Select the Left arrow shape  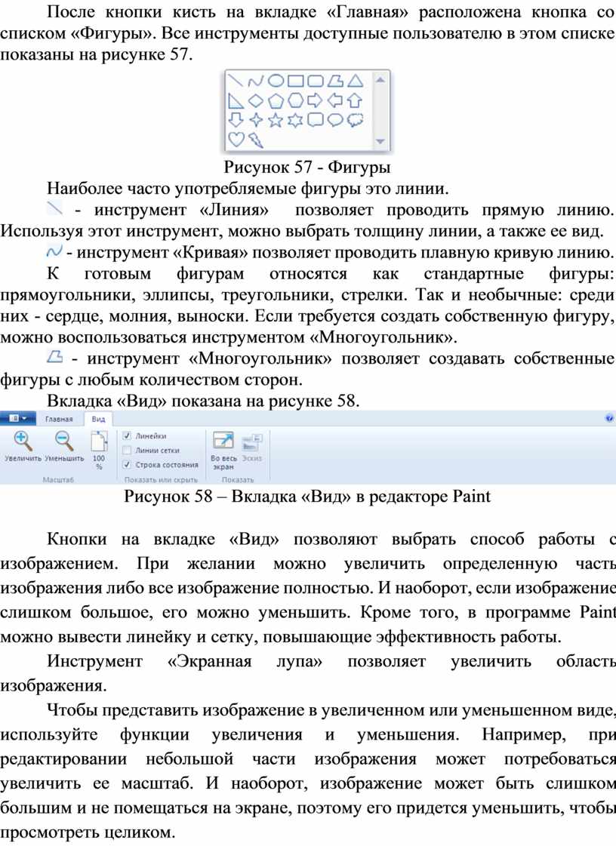335,100
